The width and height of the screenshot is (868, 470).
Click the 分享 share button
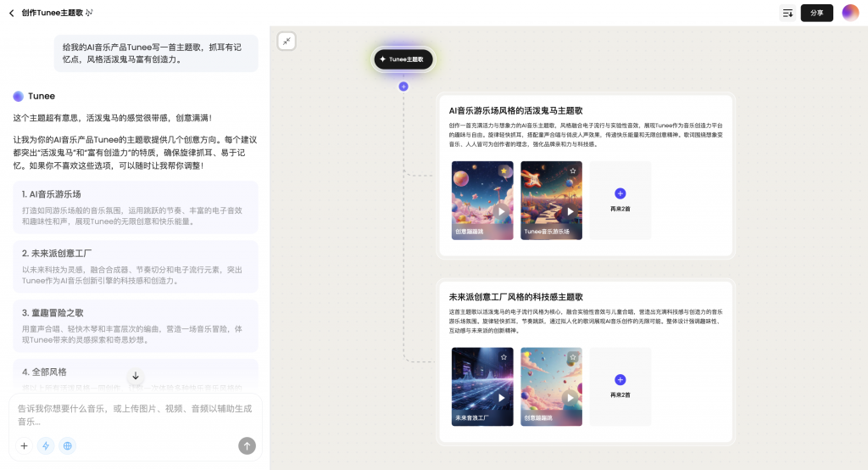click(x=816, y=13)
